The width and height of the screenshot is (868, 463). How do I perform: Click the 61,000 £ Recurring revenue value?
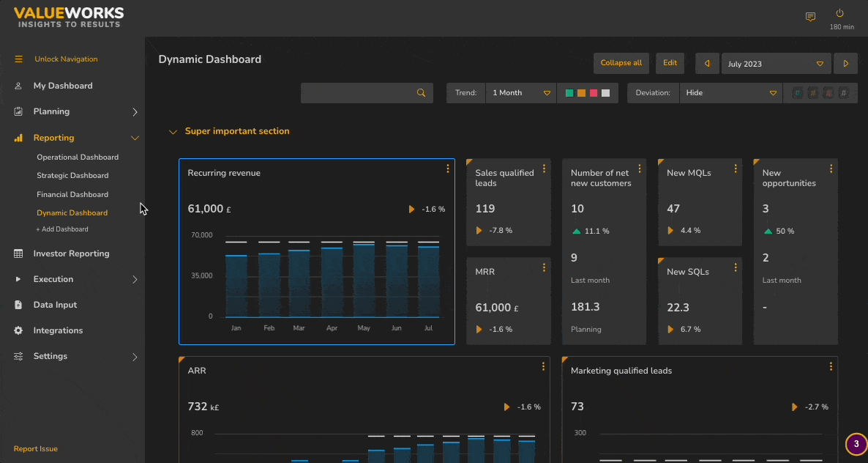pyautogui.click(x=209, y=209)
